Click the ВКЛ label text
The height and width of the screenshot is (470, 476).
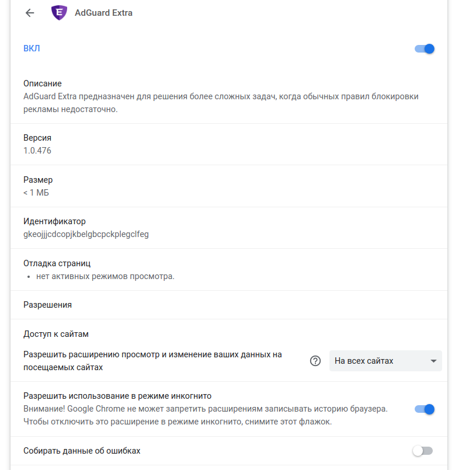33,48
